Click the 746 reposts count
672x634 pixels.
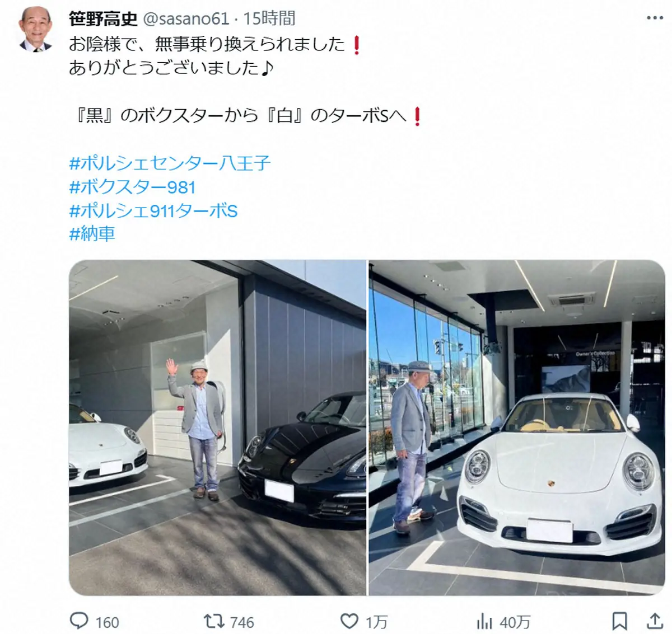[242, 622]
